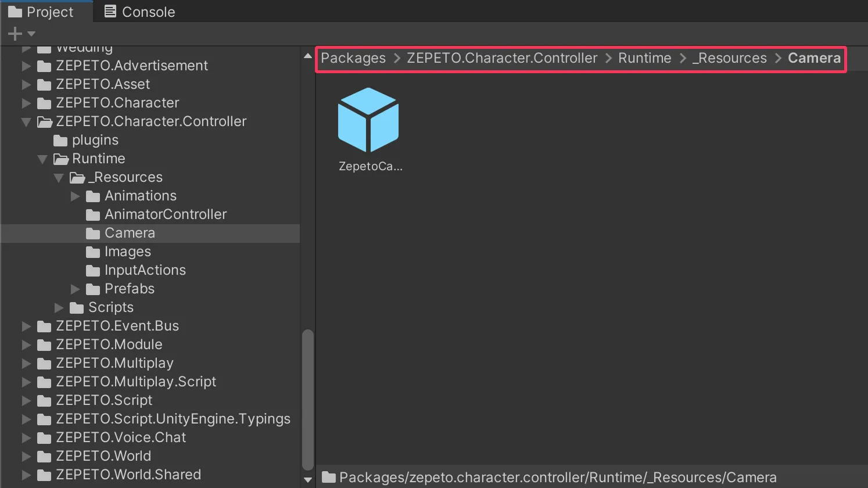Collapse the _Resources folder arrow
The width and height of the screenshot is (868, 488).
tap(59, 178)
